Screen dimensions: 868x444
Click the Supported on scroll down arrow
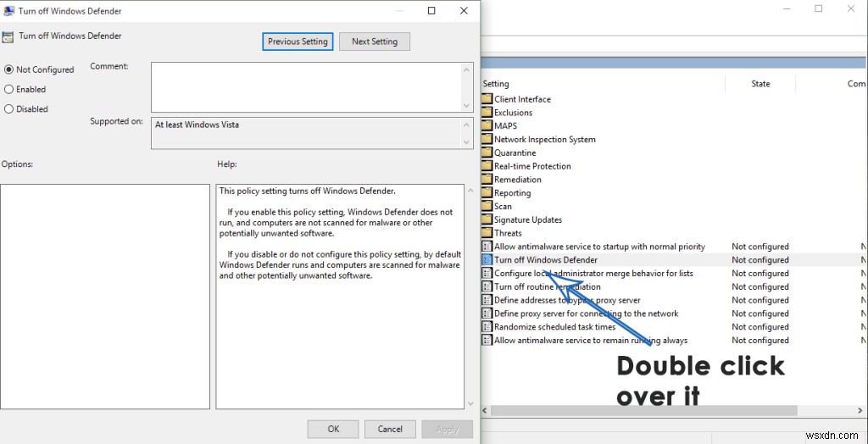pyautogui.click(x=467, y=142)
